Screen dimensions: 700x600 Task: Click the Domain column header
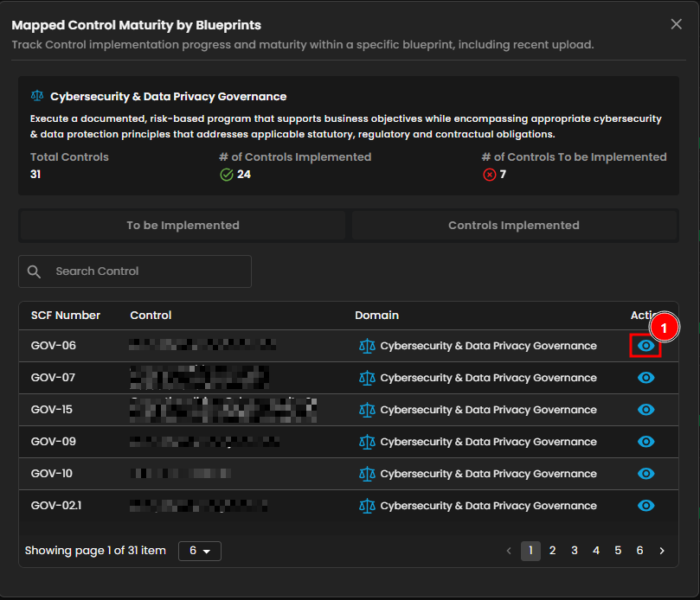click(x=376, y=316)
